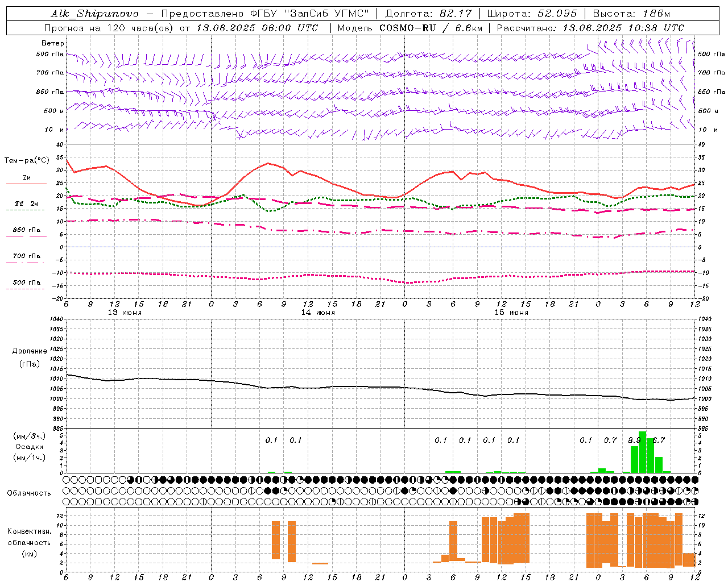This screenshot has width=728, height=582.
Task: Click the '6.7' precipitation value
Action: coord(659,440)
